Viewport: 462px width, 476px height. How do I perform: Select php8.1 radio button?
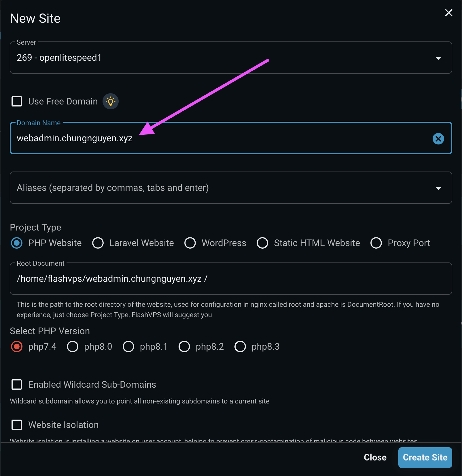coord(128,346)
